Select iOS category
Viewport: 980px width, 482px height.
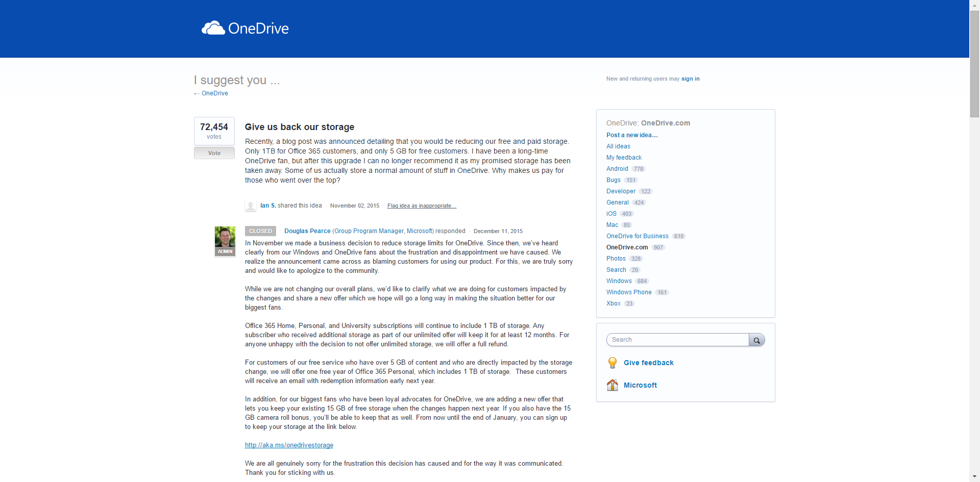(x=611, y=214)
